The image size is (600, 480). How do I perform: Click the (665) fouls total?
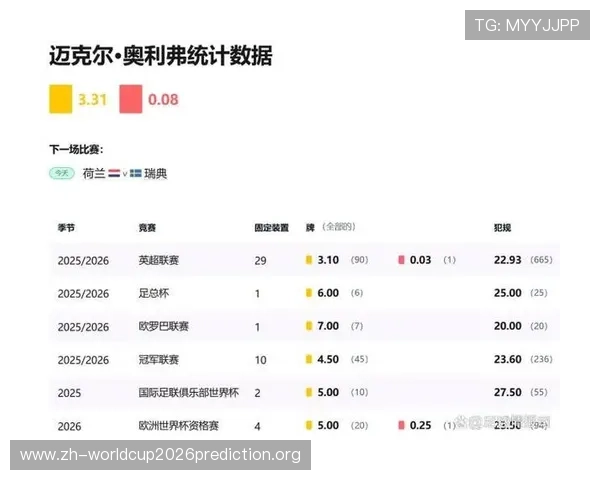[541, 260]
